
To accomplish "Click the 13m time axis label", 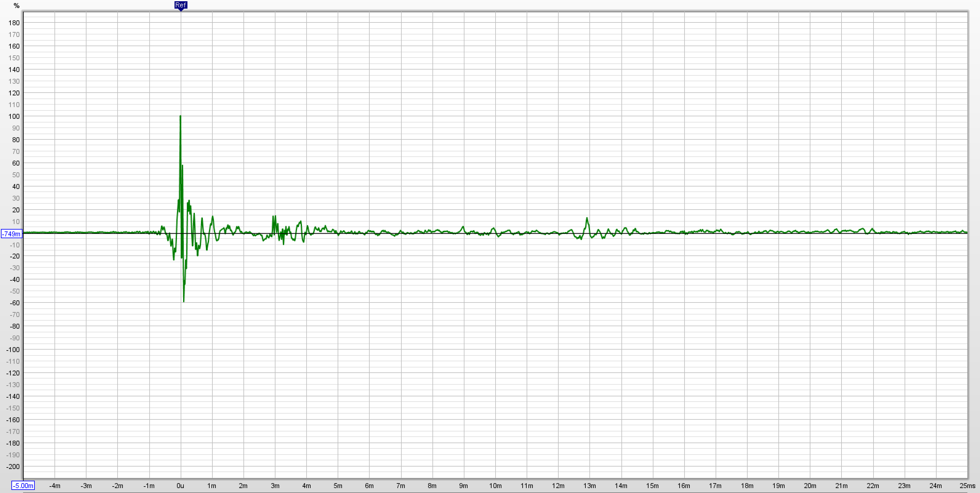I will 589,485.
